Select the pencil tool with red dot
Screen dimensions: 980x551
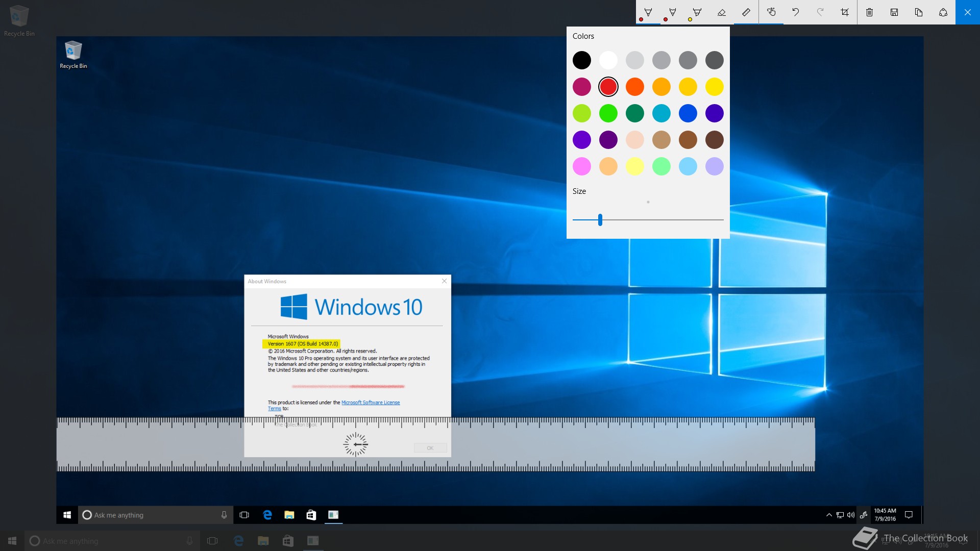point(673,12)
